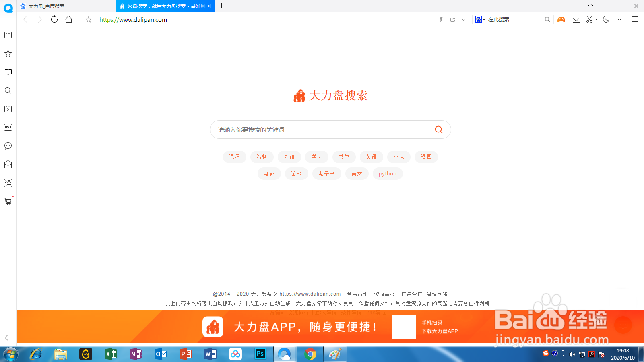Image resolution: width=644 pixels, height=362 pixels.
Task: Open LIVE icon in left sidebar
Action: coord(8,128)
